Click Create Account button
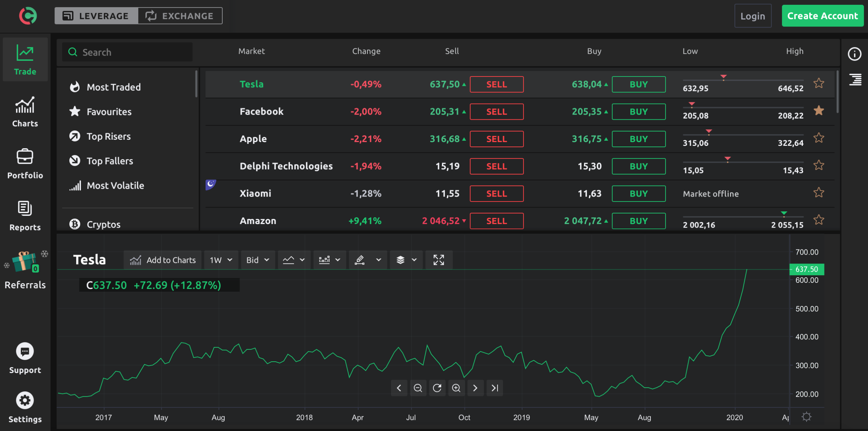Screen dimensions: 868x431 822,16
